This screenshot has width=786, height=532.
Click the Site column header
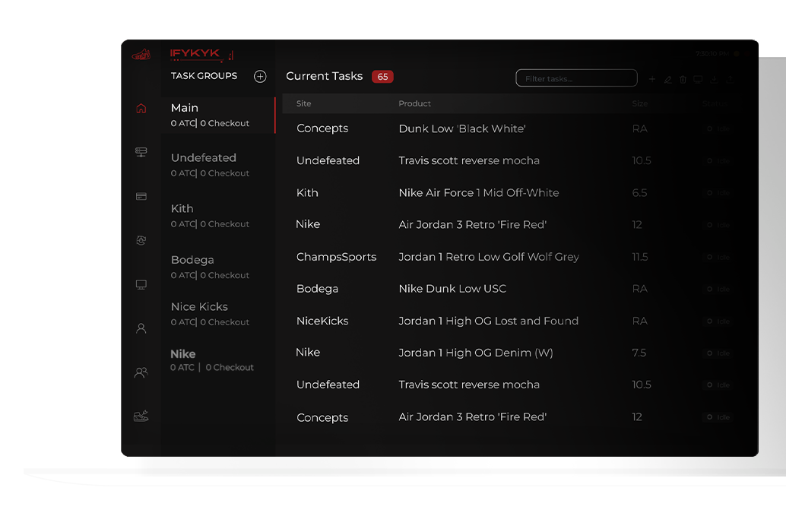[304, 103]
